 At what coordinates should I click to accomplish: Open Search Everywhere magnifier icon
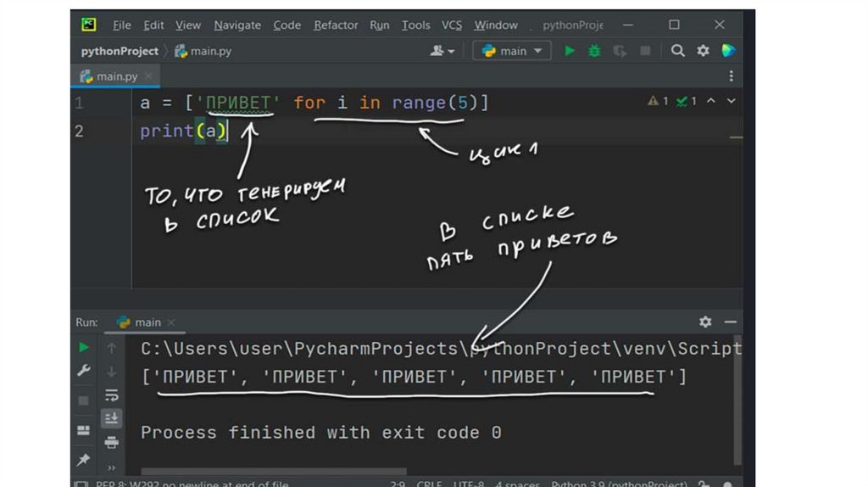coord(677,51)
